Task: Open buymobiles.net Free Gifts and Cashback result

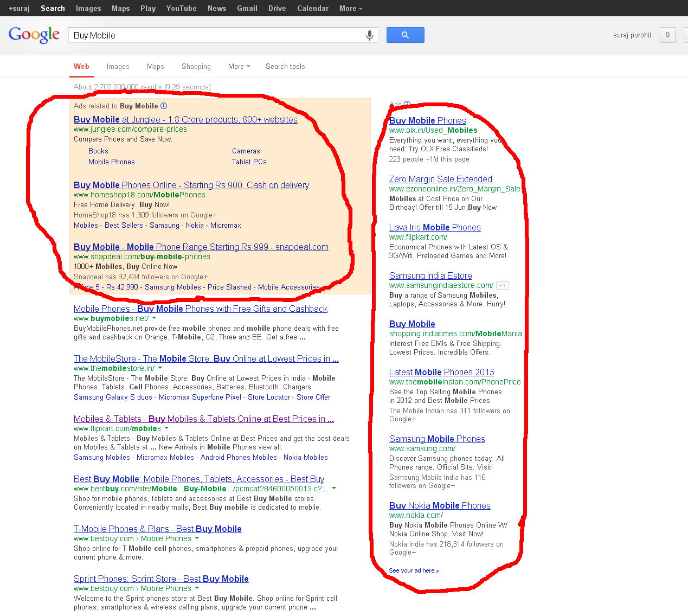Action: pos(201,309)
